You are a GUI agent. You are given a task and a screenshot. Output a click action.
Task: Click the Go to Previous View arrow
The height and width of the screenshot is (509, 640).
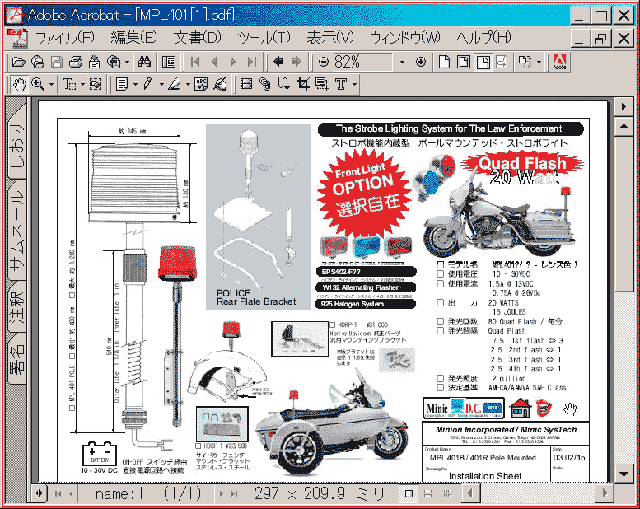[278, 62]
